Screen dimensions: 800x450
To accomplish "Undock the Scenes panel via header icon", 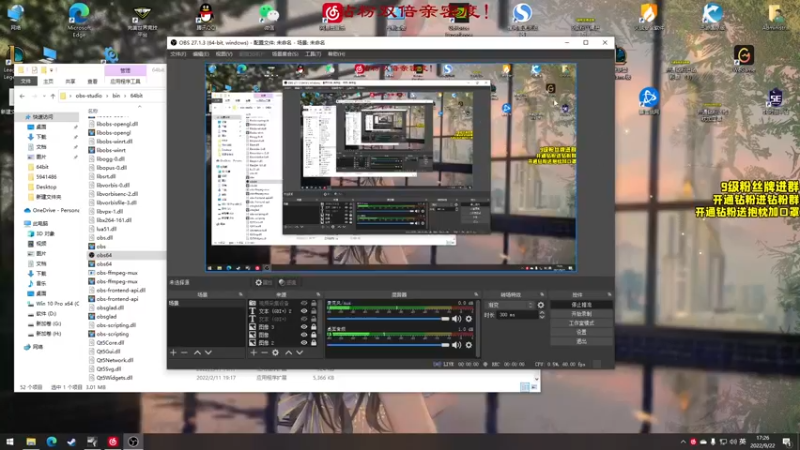I will pyautogui.click(x=240, y=294).
